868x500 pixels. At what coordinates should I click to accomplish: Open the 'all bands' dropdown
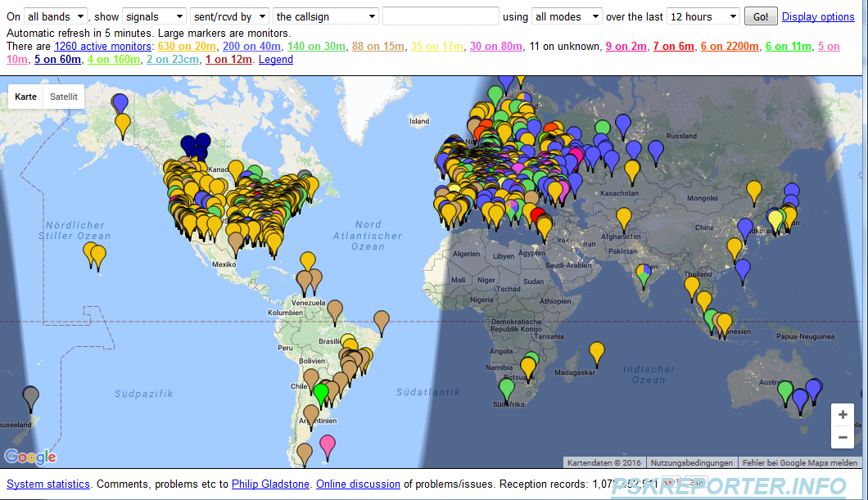coord(55,16)
